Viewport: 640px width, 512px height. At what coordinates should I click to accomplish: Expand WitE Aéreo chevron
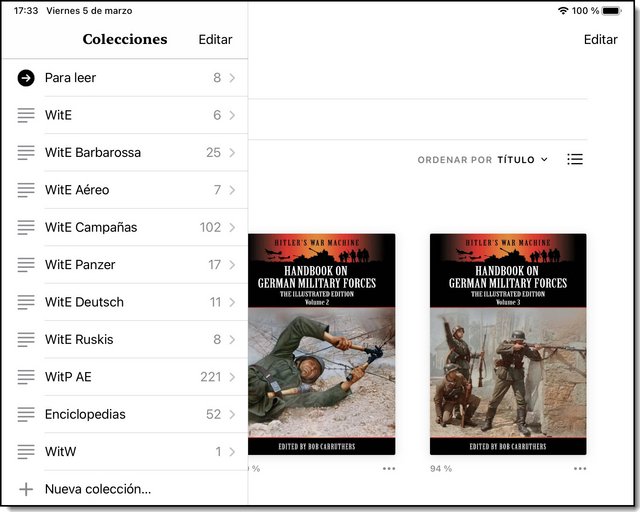pos(232,190)
